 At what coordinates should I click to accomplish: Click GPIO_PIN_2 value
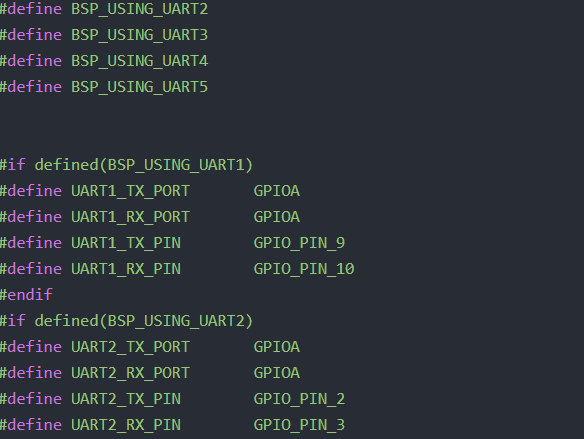click(x=299, y=399)
